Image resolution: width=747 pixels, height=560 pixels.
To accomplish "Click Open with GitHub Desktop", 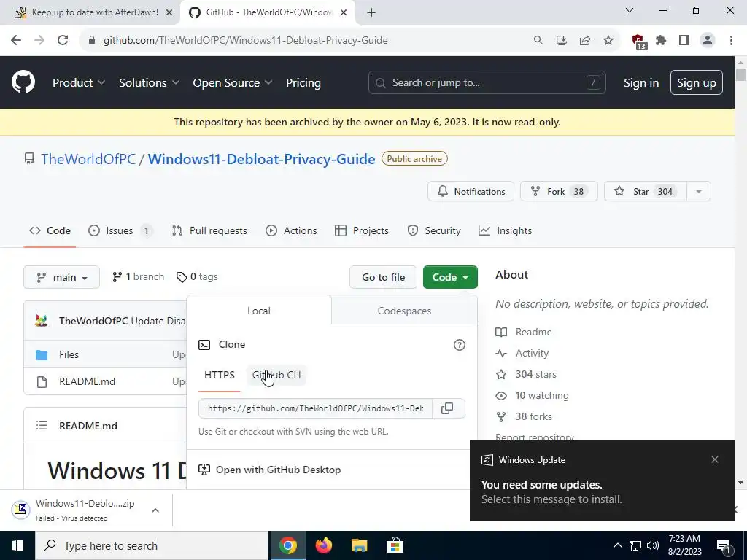I will pos(270,470).
